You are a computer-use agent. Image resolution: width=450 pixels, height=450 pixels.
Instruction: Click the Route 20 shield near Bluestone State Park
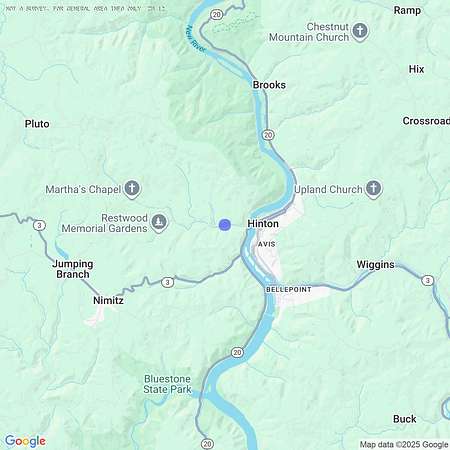pyautogui.click(x=237, y=352)
